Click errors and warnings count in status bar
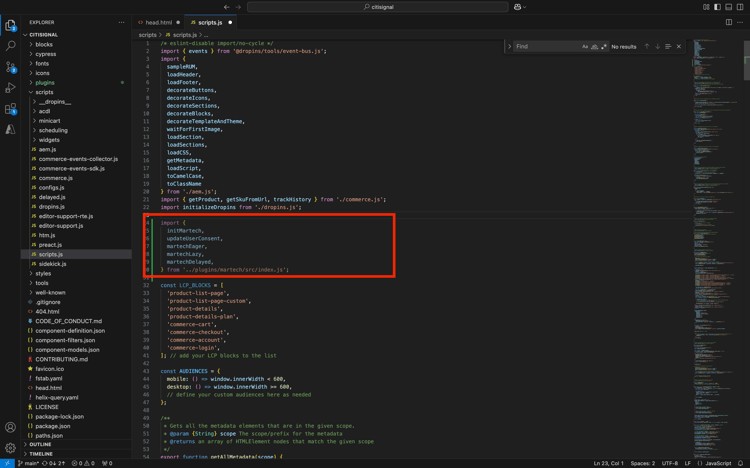 [83, 463]
